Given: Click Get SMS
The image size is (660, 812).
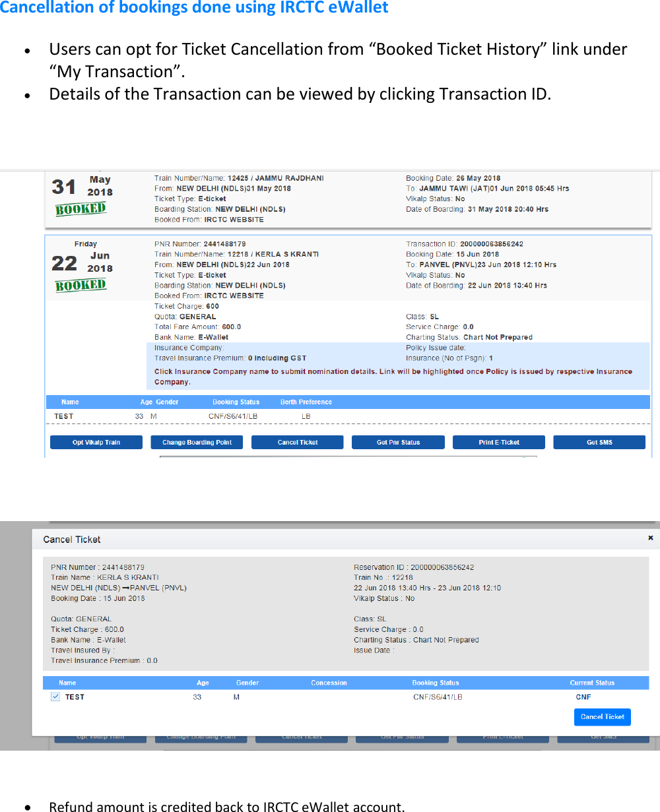Looking at the screenshot, I should pos(599,442).
